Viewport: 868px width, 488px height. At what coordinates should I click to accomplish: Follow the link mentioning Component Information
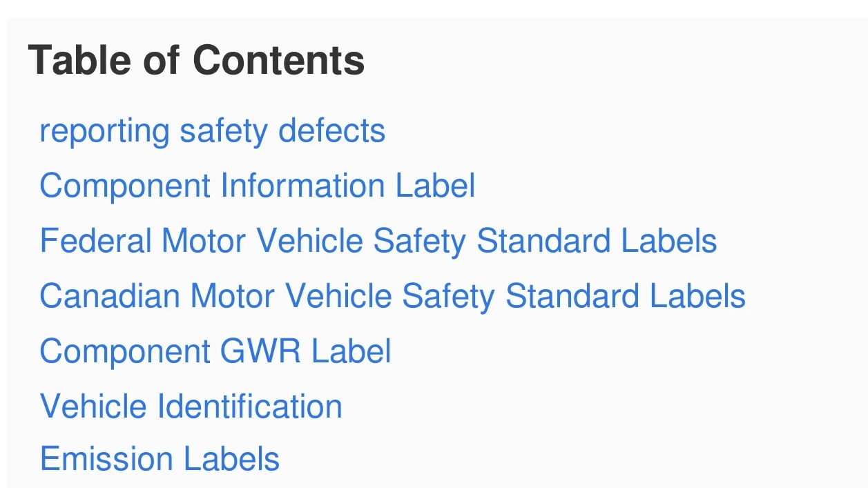258,186
